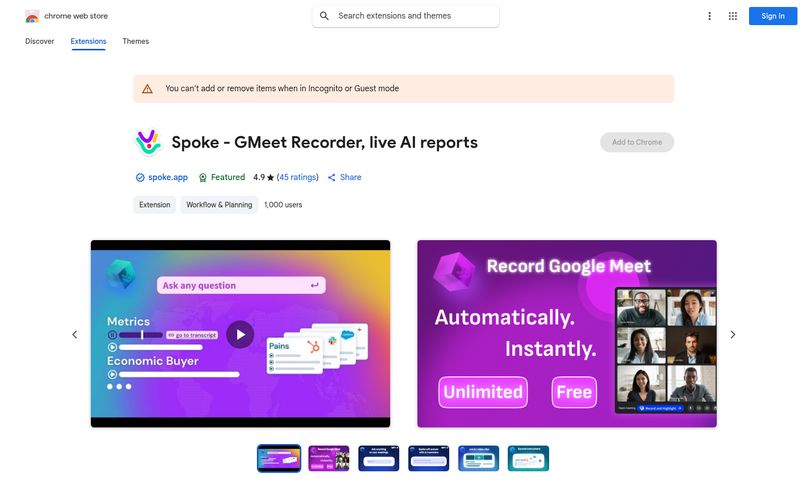The width and height of the screenshot is (800, 496).
Task: Click the share icon
Action: click(x=332, y=178)
